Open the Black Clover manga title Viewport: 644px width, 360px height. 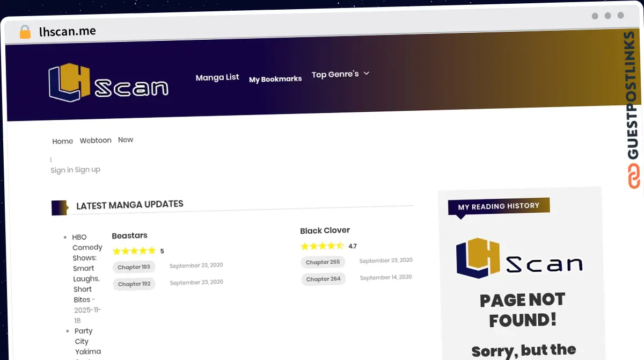tap(325, 231)
